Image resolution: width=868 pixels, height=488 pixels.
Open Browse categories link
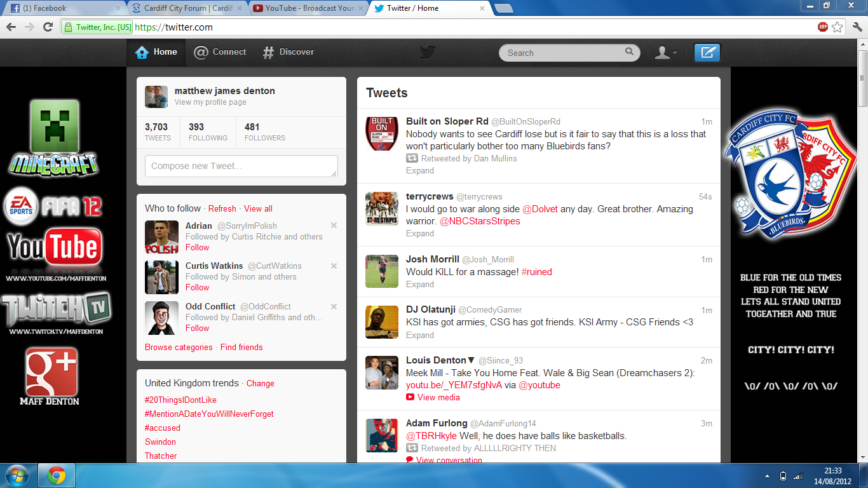point(179,347)
